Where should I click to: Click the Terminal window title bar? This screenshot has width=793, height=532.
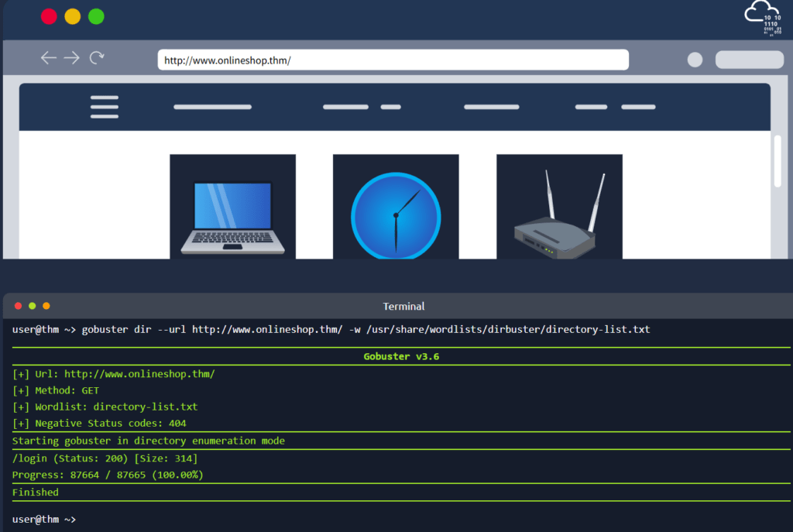point(403,306)
